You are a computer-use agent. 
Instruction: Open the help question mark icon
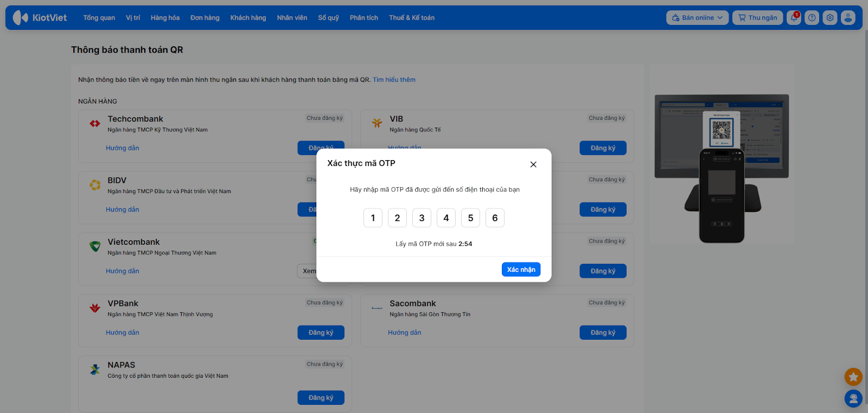click(812, 18)
